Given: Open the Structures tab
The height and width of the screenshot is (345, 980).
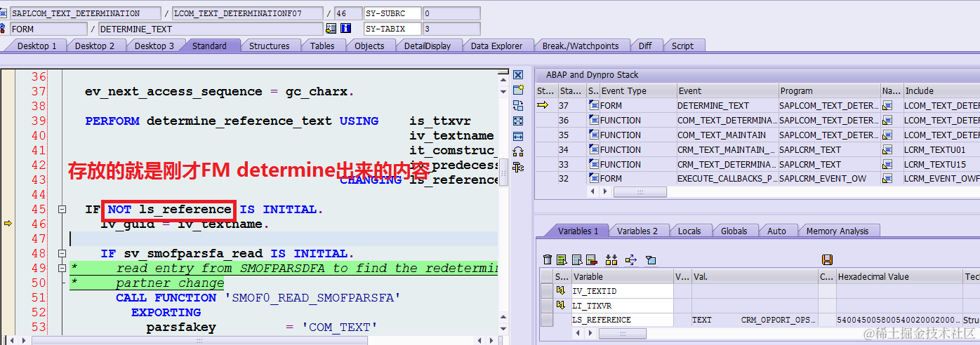Looking at the screenshot, I should click(269, 46).
